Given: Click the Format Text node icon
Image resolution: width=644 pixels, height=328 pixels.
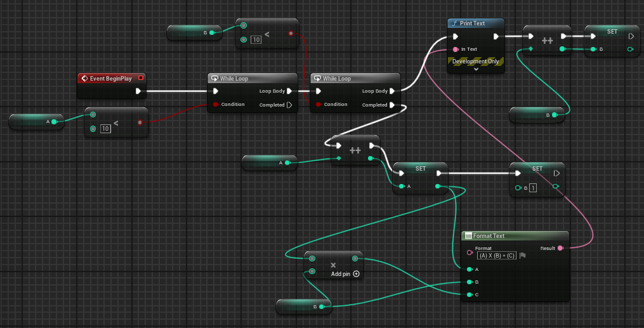Looking at the screenshot, I should point(468,236).
